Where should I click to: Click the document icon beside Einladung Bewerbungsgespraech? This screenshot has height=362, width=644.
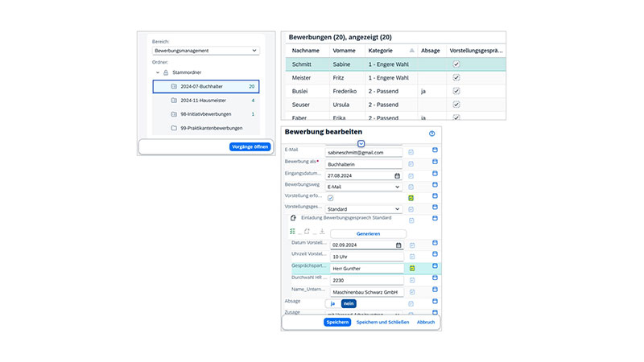click(x=291, y=218)
